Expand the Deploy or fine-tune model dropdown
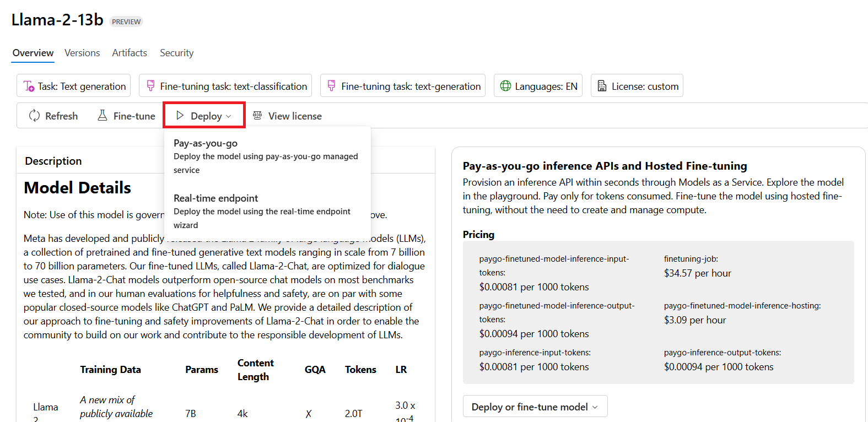 click(x=535, y=407)
